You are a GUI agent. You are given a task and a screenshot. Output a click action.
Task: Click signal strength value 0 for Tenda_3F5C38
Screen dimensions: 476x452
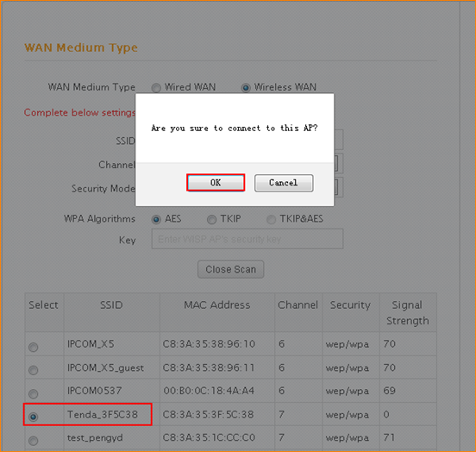pos(386,414)
